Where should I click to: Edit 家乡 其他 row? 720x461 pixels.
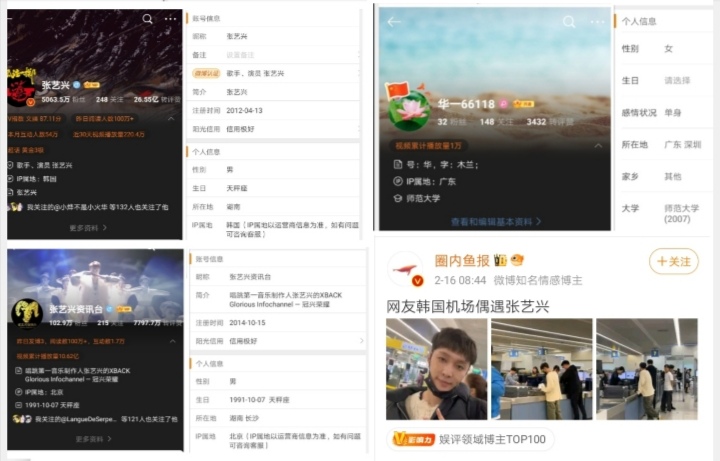coord(664,176)
